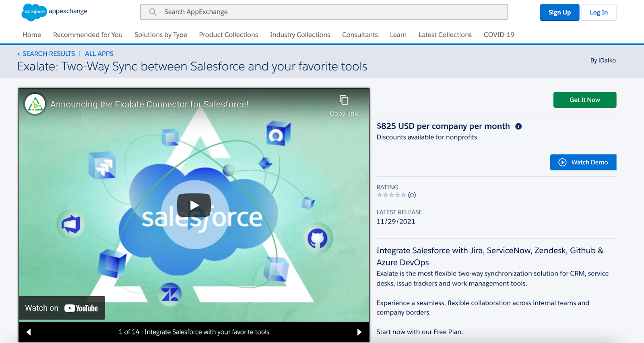Open the Industry Collections menu

coord(300,35)
